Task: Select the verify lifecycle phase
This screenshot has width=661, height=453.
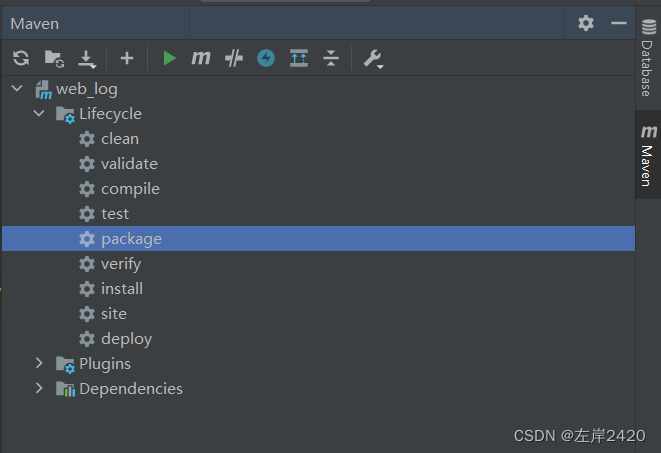Action: coord(318,264)
